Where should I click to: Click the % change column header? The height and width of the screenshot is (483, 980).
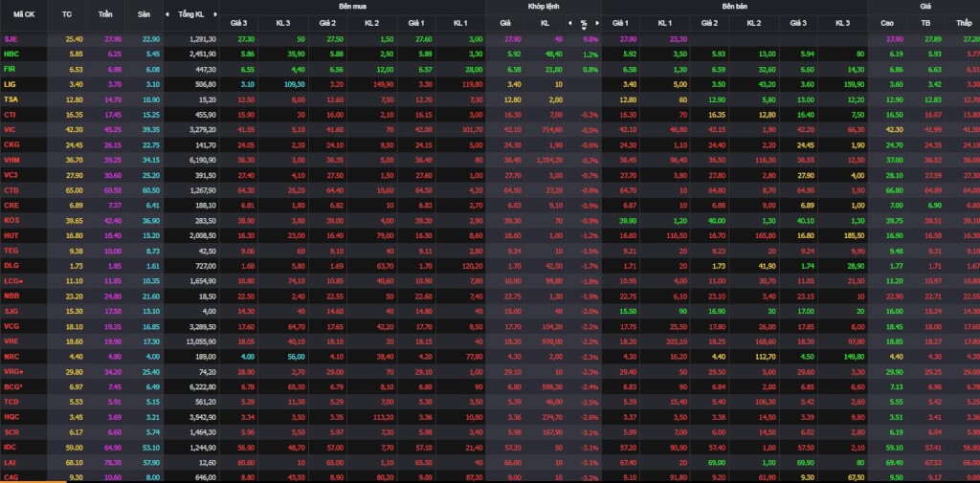click(583, 23)
